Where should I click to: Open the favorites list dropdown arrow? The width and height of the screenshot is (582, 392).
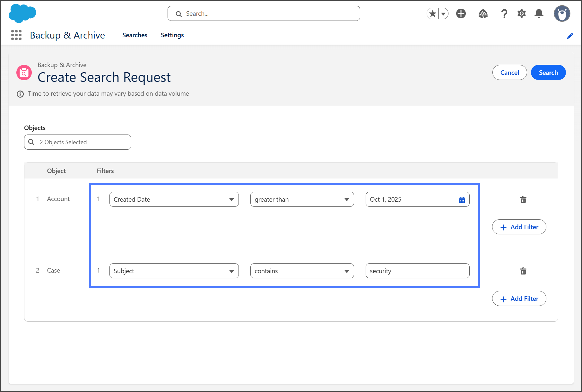tap(443, 13)
